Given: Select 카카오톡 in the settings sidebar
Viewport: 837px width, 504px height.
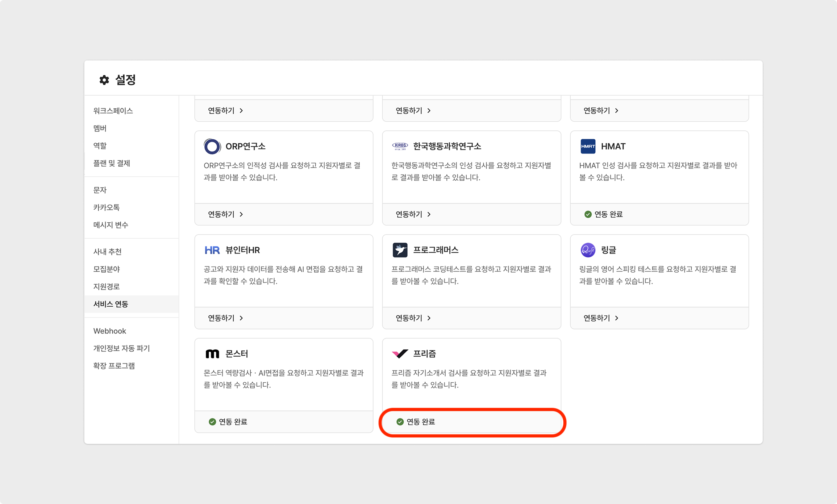Looking at the screenshot, I should tap(106, 207).
